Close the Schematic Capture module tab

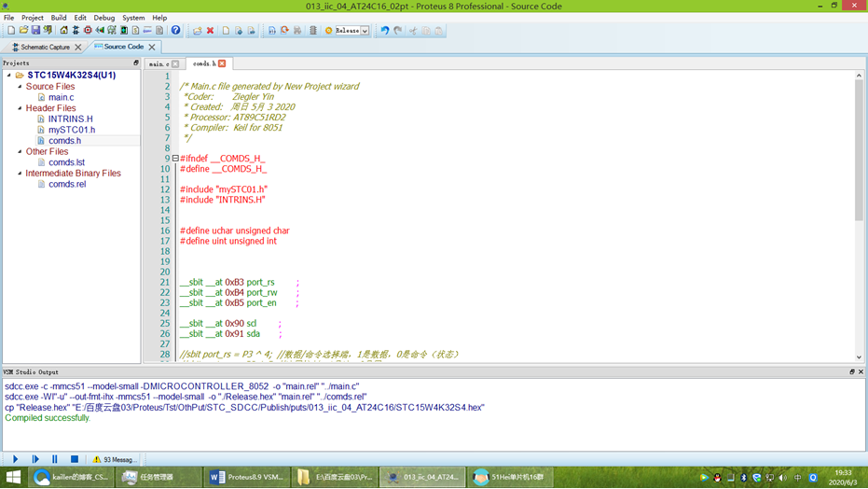coord(78,47)
